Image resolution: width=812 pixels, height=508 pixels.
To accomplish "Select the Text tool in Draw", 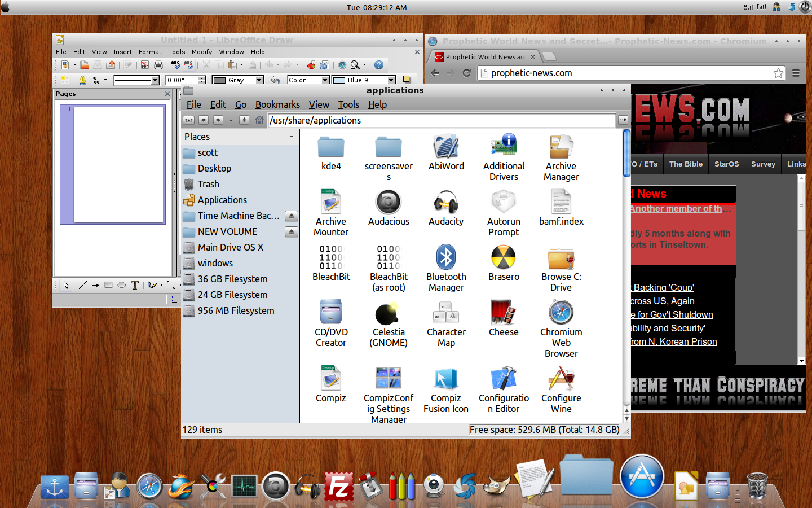I will 135,286.
